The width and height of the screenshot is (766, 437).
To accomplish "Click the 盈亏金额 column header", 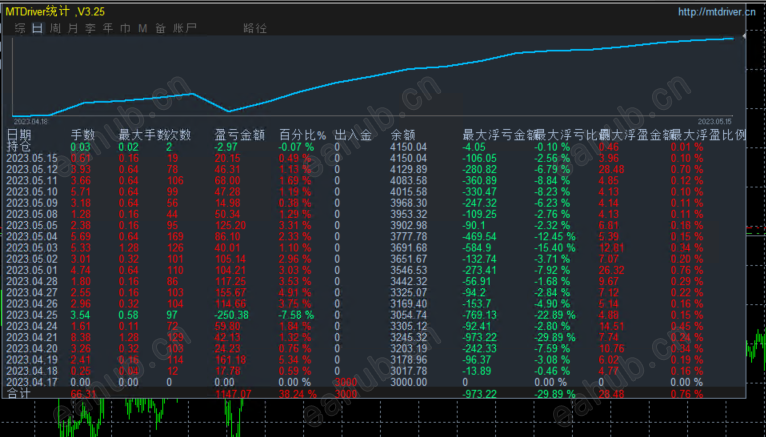I will (x=240, y=135).
